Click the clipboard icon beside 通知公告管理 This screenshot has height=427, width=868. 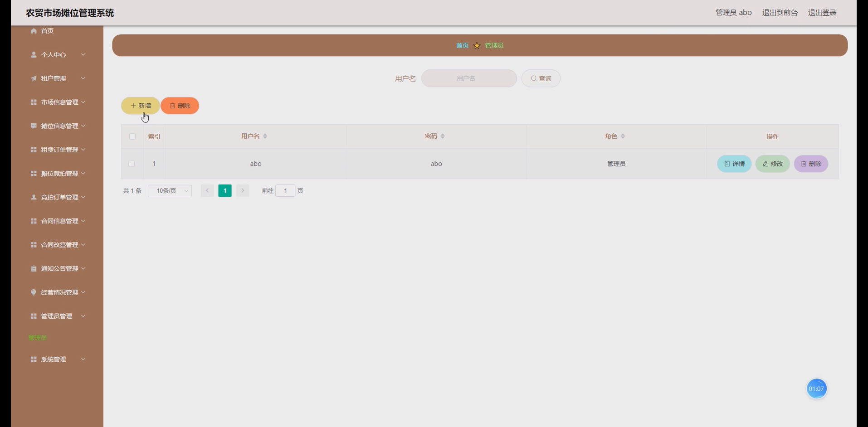[x=34, y=268]
